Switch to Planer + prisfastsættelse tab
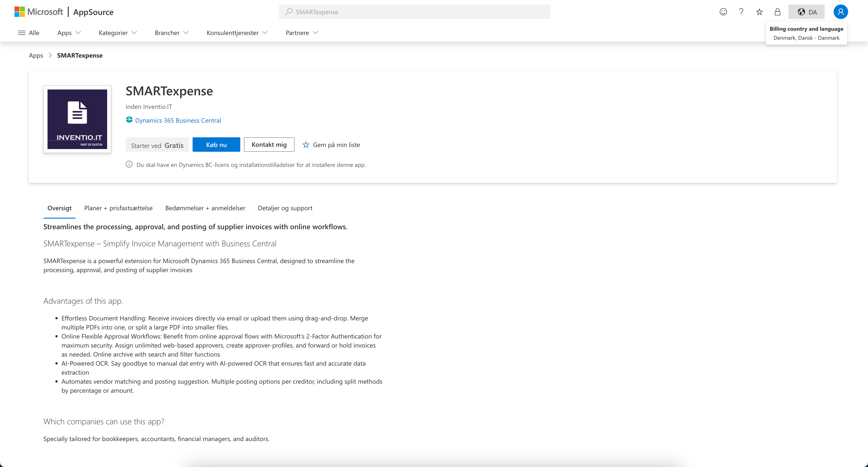 [118, 208]
